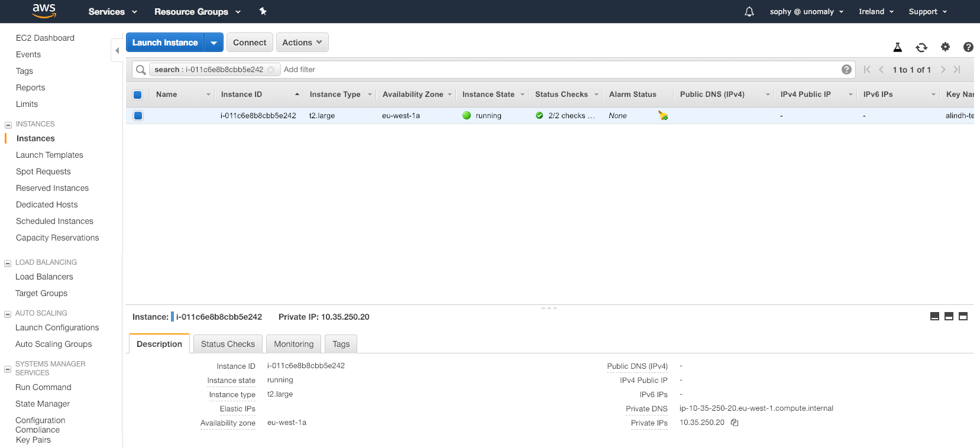Click the add alarm icon in Alarm Status

pyautogui.click(x=663, y=116)
